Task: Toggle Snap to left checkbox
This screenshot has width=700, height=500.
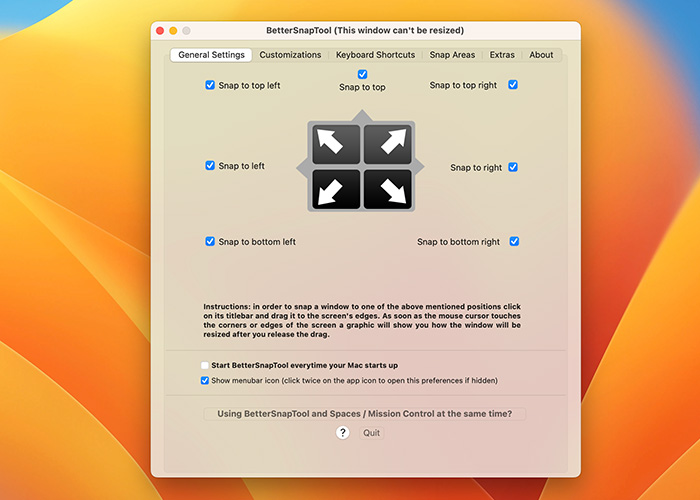Action: point(210,166)
